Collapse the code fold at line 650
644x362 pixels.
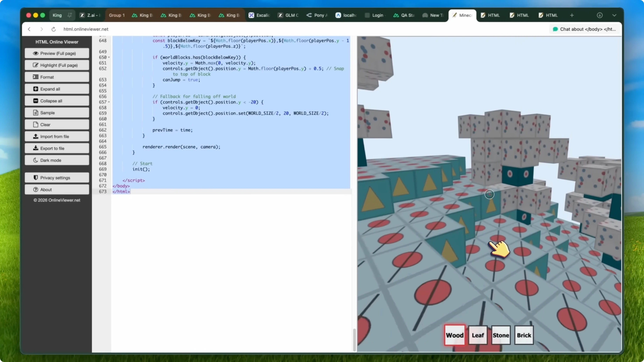(109, 57)
